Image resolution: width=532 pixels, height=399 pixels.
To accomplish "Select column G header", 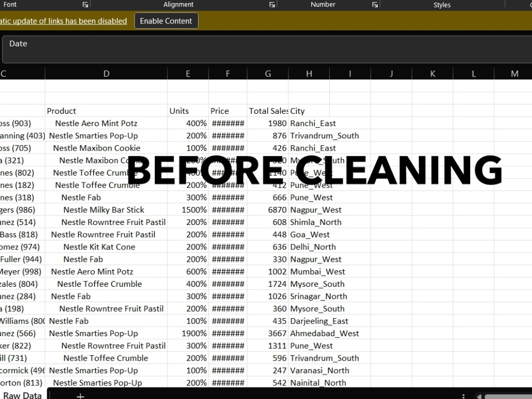I will 268,73.
